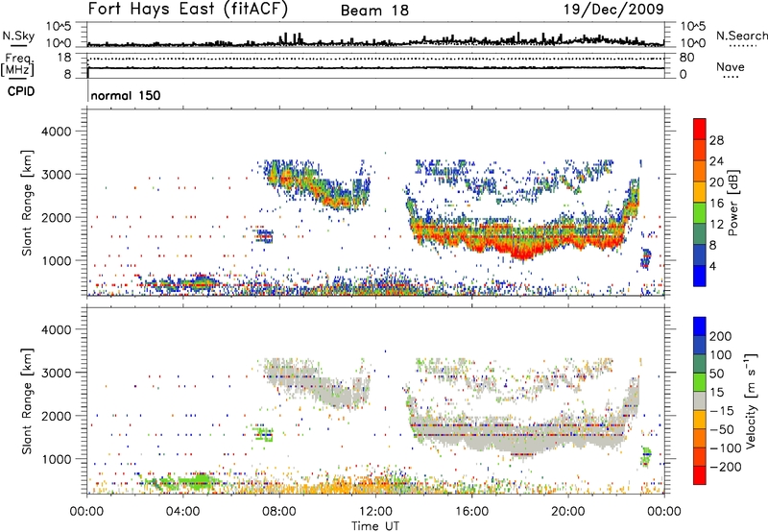Pick the light green 12–16 dB Power segment
Screen dimensions: 768x532
point(700,213)
